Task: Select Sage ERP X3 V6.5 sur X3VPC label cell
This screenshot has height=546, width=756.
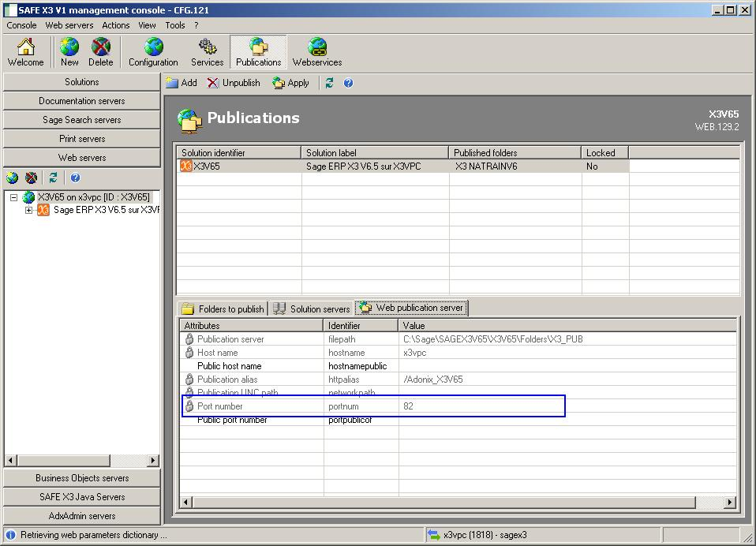Action: pyautogui.click(x=375, y=166)
